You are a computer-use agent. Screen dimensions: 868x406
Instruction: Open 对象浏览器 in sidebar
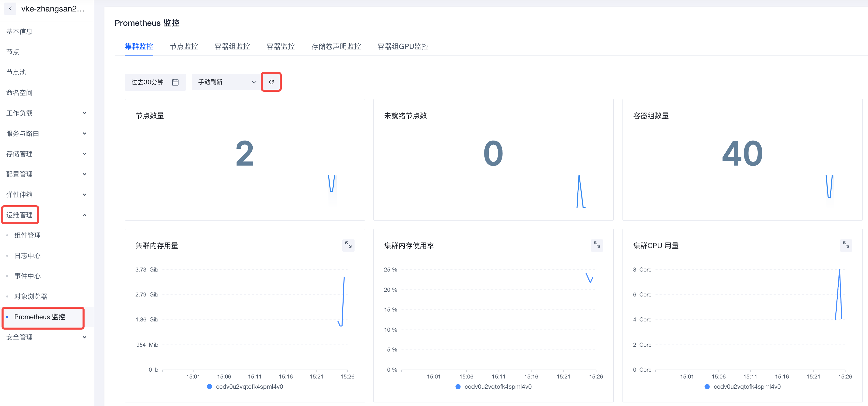31,296
